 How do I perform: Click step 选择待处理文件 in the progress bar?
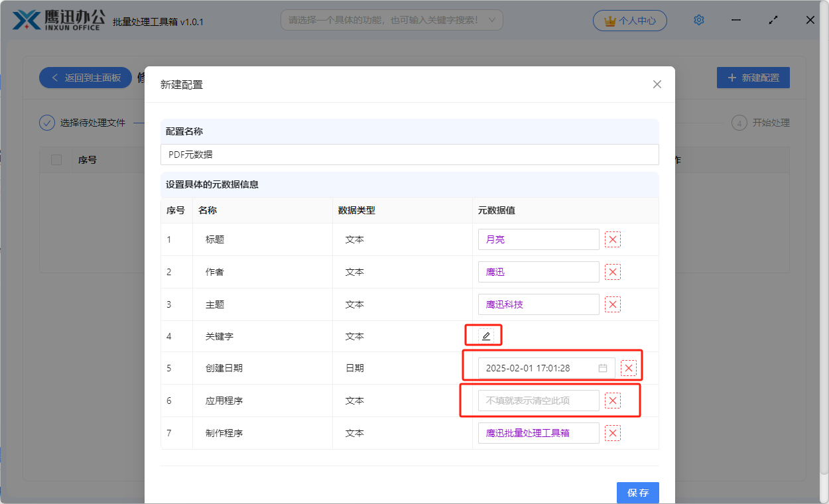82,123
